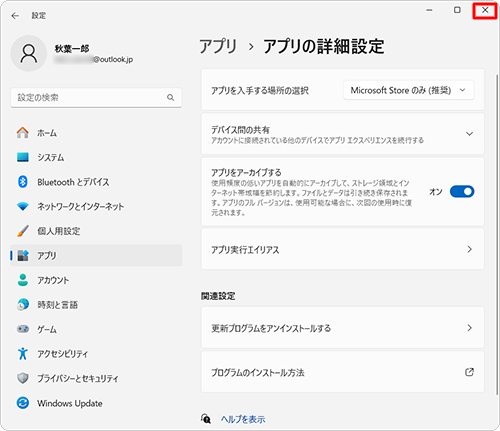Maximize the 設定 window
500x431 pixels.
(x=457, y=10)
